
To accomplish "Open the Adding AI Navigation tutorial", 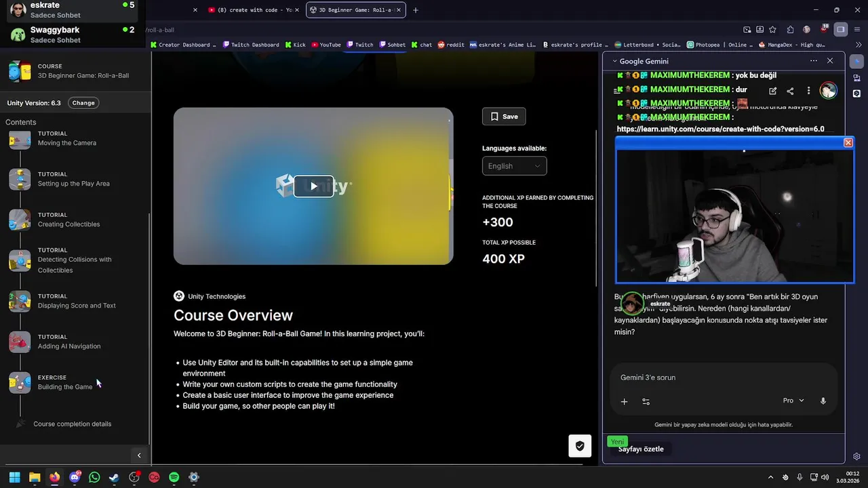I will (x=69, y=342).
